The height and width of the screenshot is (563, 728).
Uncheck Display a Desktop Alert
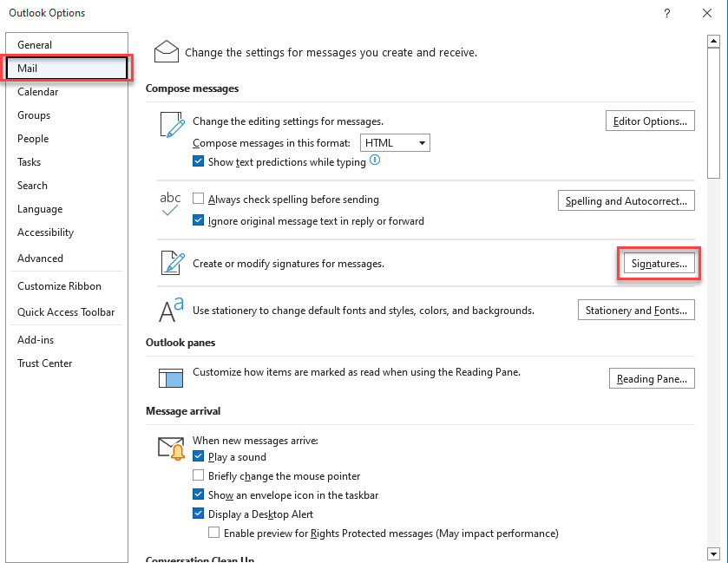tap(198, 514)
